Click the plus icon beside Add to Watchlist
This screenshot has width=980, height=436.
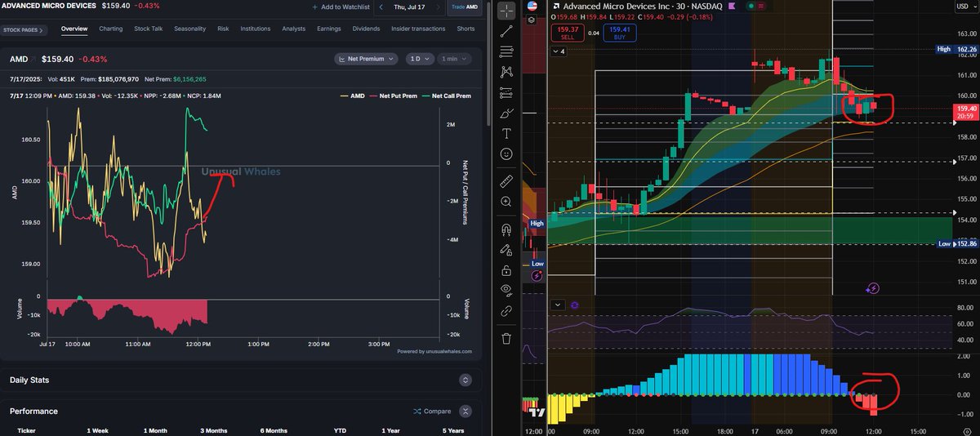tap(314, 7)
